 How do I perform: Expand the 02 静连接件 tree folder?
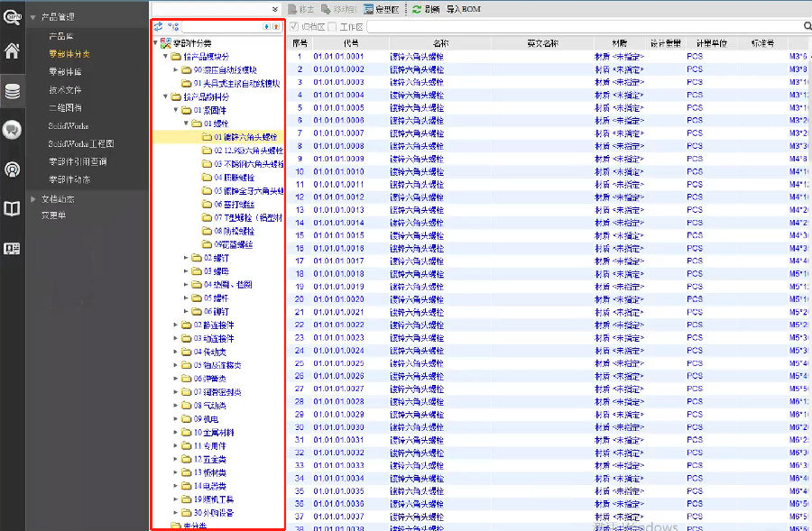175,325
